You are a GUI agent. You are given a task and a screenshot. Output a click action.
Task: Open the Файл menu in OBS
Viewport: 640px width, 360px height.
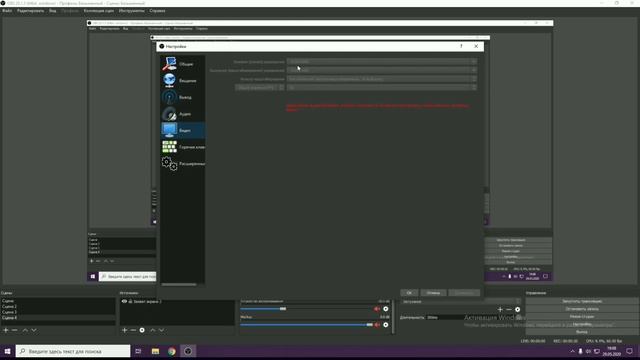pos(7,11)
